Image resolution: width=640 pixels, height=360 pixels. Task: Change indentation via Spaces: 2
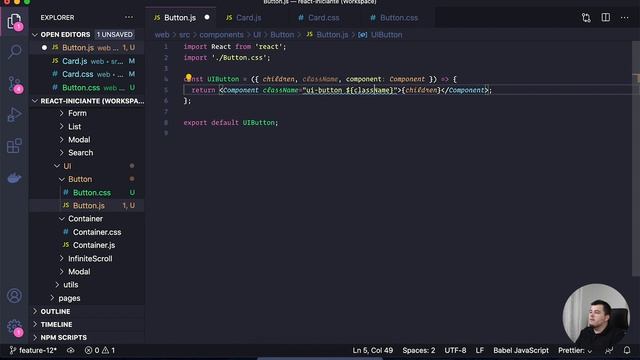pyautogui.click(x=419, y=350)
